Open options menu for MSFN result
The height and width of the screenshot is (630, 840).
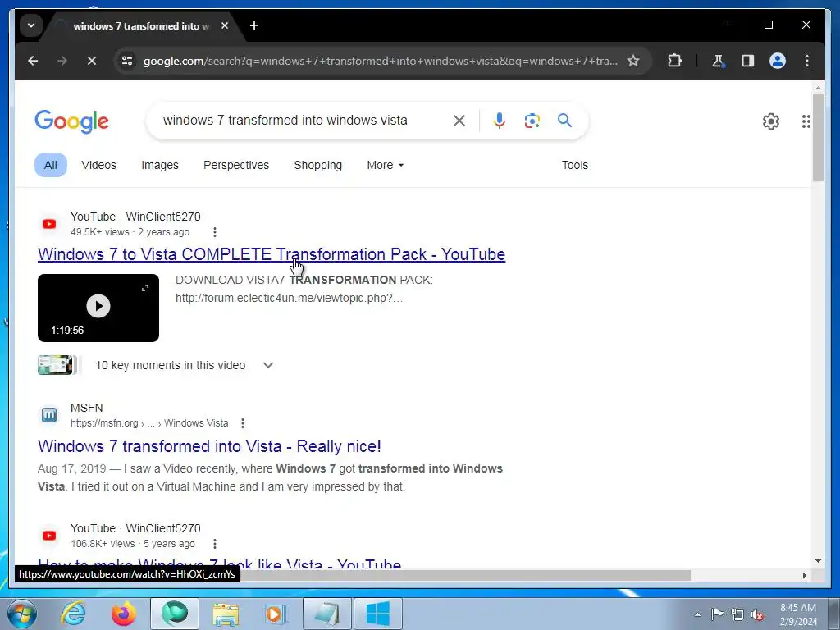pos(243,423)
